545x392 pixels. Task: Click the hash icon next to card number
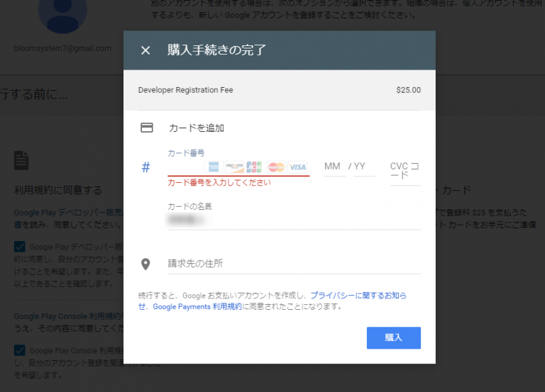(145, 167)
